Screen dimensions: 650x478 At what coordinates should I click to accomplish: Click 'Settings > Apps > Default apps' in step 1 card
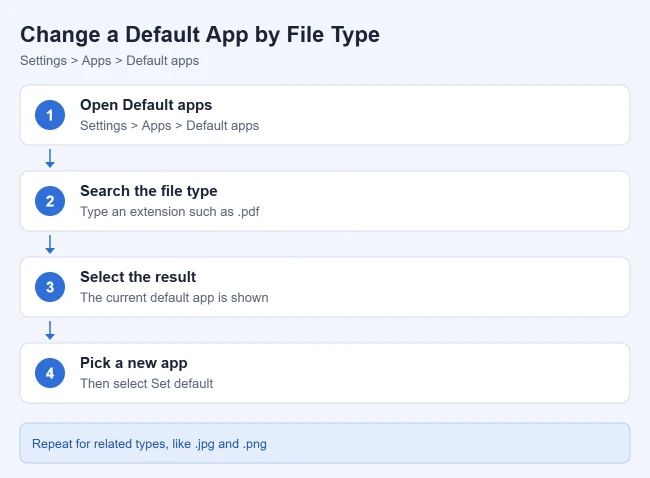[x=170, y=126]
